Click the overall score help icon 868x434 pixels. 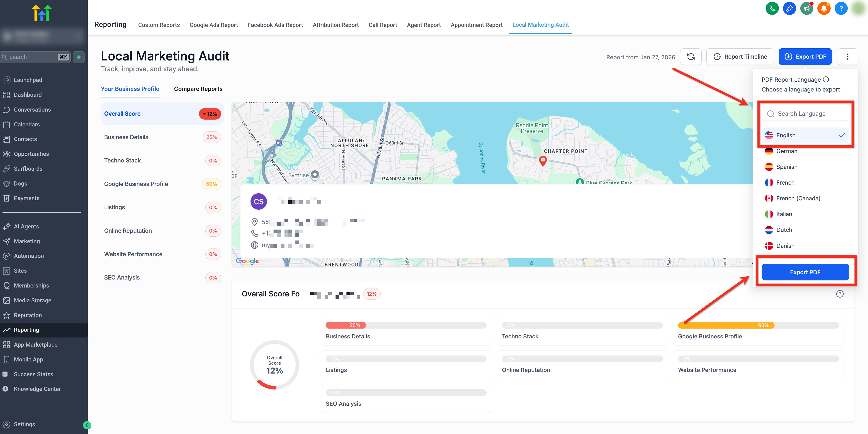point(840,294)
